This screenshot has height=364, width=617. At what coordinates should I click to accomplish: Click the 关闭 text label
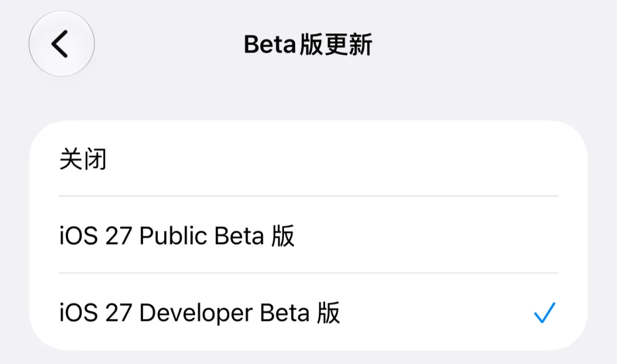pos(83,159)
